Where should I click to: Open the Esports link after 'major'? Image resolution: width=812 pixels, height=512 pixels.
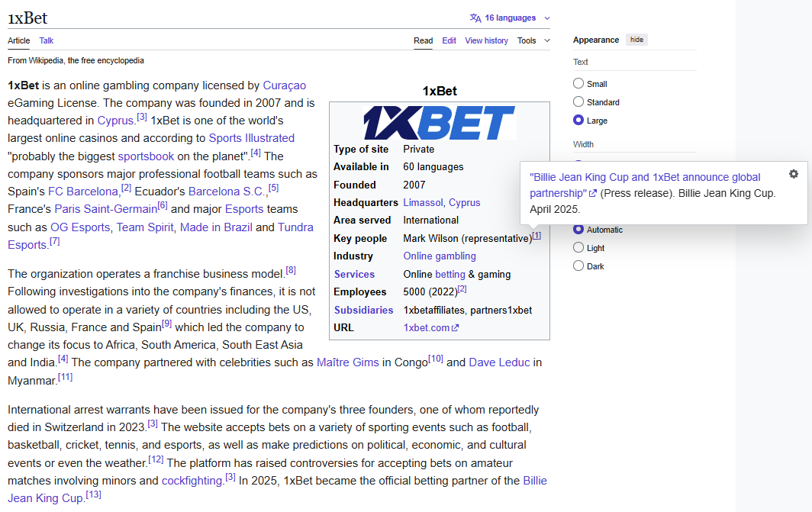[244, 209]
